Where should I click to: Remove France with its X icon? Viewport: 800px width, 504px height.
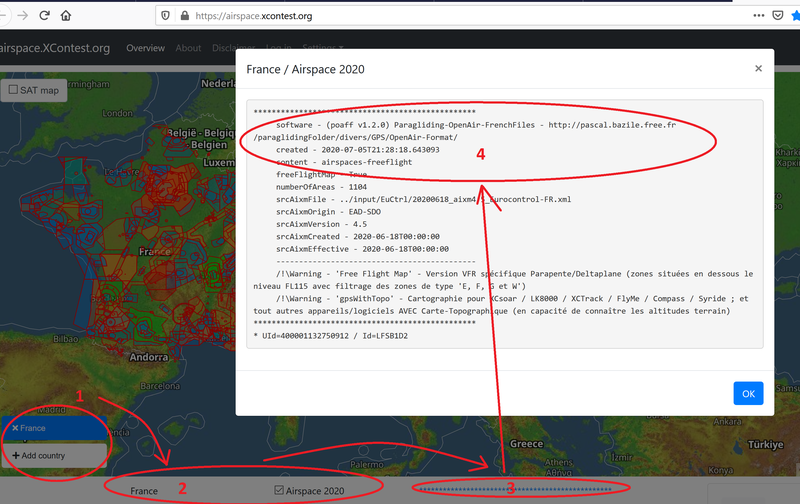click(15, 428)
